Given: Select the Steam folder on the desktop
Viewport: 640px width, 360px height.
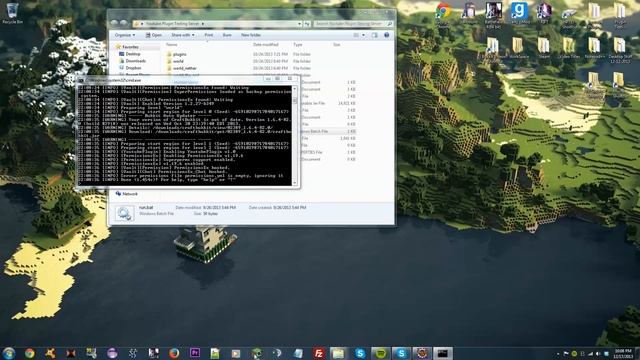Looking at the screenshot, I should pyautogui.click(x=543, y=48).
